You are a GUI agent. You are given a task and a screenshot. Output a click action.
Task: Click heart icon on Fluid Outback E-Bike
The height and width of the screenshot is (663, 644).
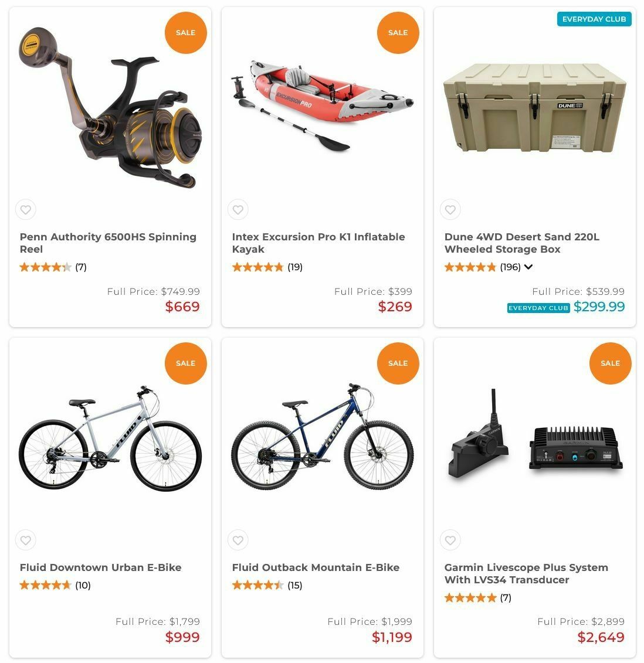[238, 540]
